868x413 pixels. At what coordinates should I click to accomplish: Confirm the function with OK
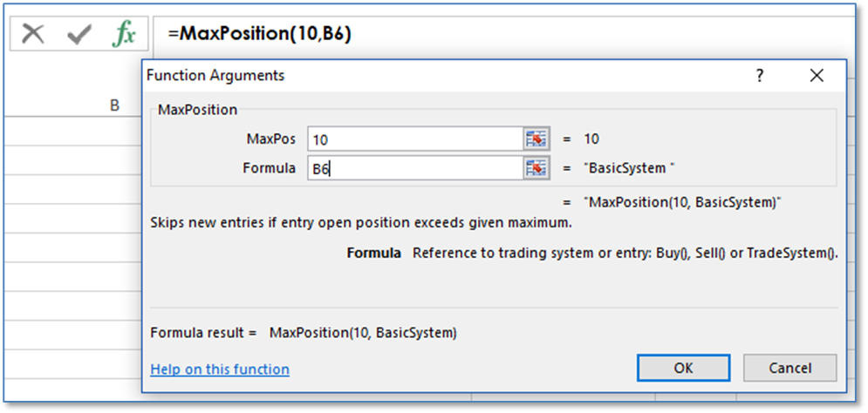point(683,368)
